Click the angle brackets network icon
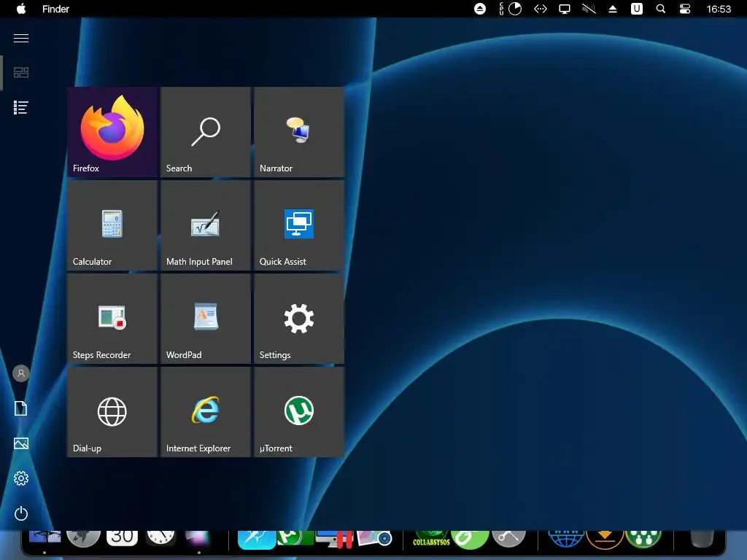The width and height of the screenshot is (747, 560). 541,9
